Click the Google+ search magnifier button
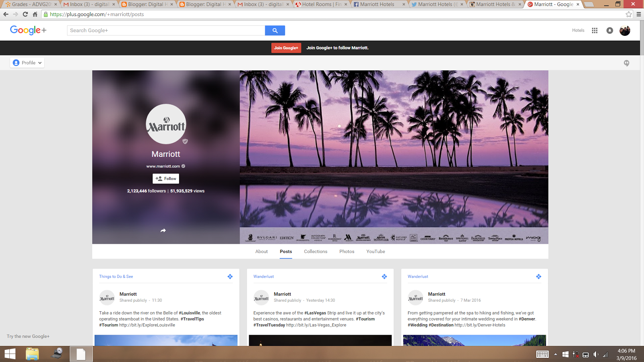 [x=275, y=30]
